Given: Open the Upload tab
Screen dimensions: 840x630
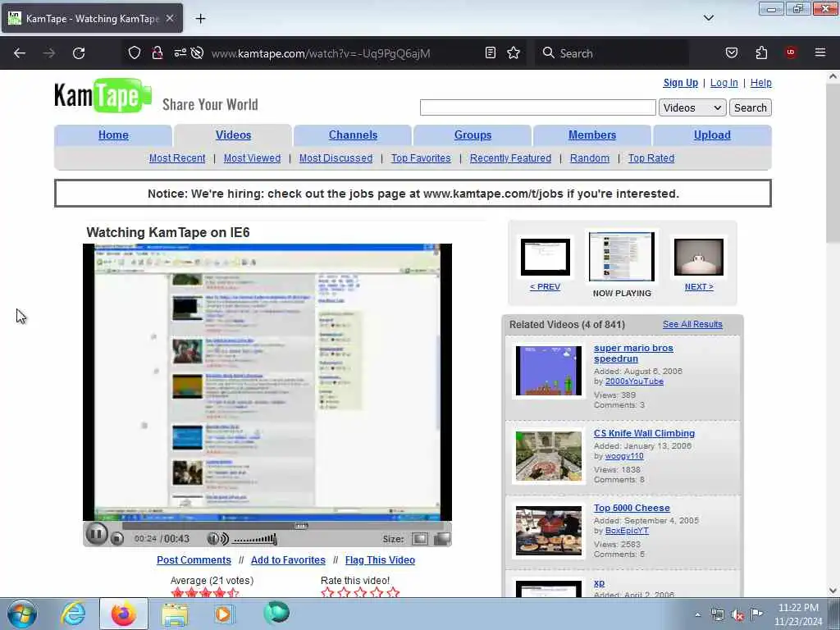Looking at the screenshot, I should coord(712,135).
